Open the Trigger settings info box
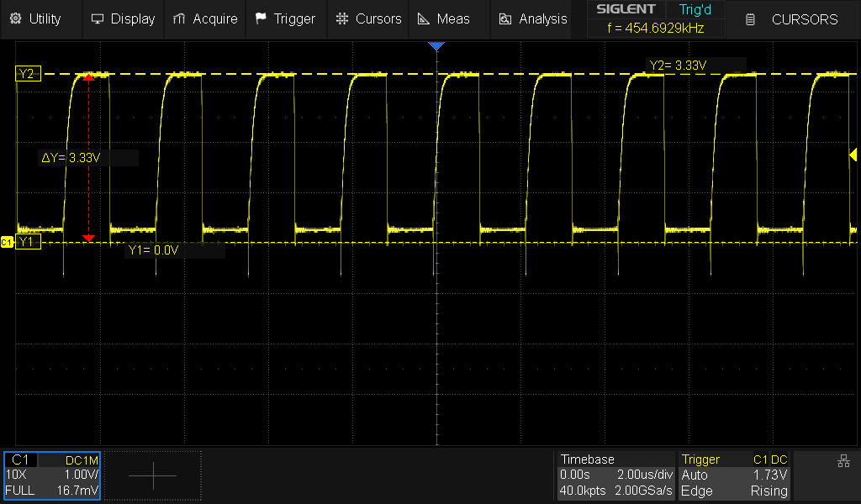The height and width of the screenshot is (504, 861). click(735, 475)
